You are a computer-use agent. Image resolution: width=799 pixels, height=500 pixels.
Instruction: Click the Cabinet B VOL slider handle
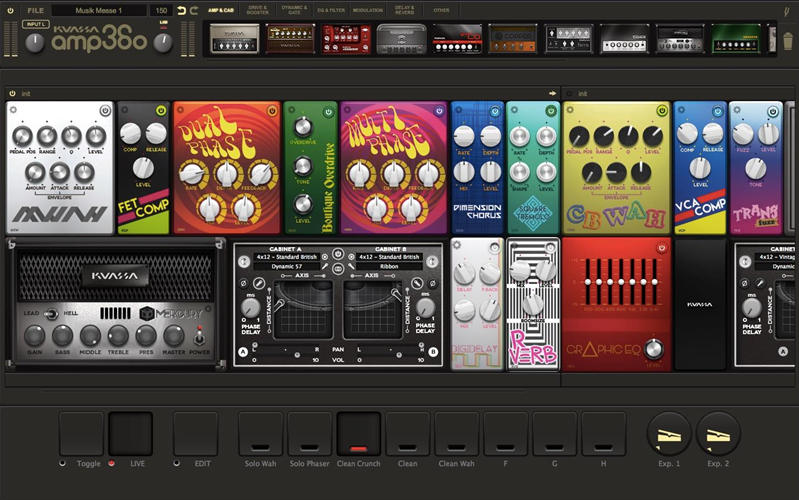pos(399,356)
